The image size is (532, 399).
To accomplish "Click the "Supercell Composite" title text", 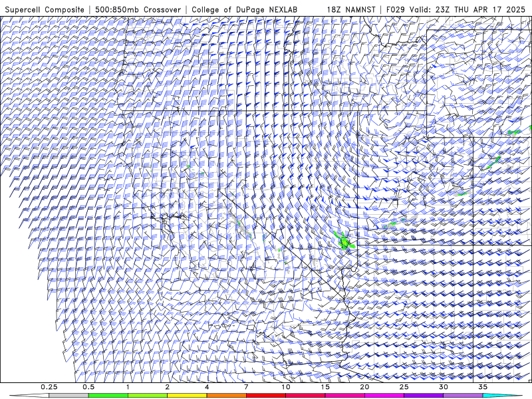I will 45,10.
